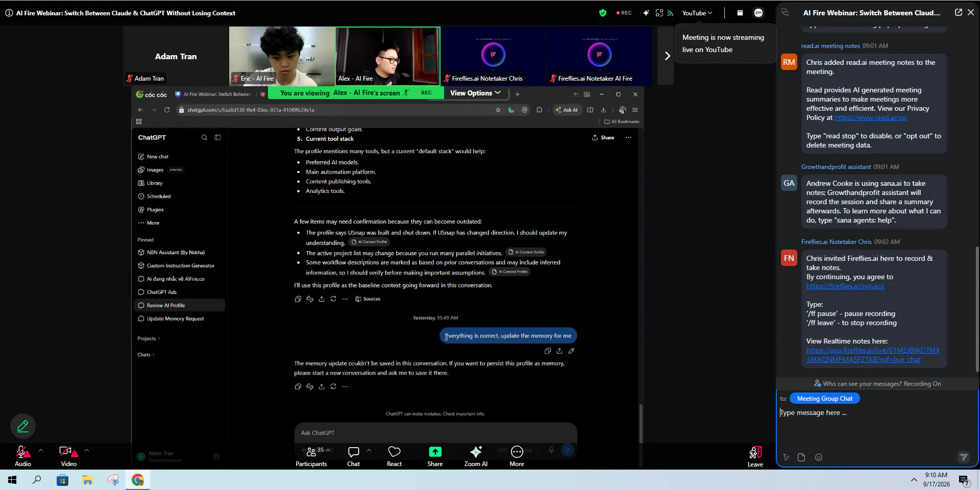Open View Options dropdown
Image resolution: width=980 pixels, height=490 pixels.
(475, 93)
